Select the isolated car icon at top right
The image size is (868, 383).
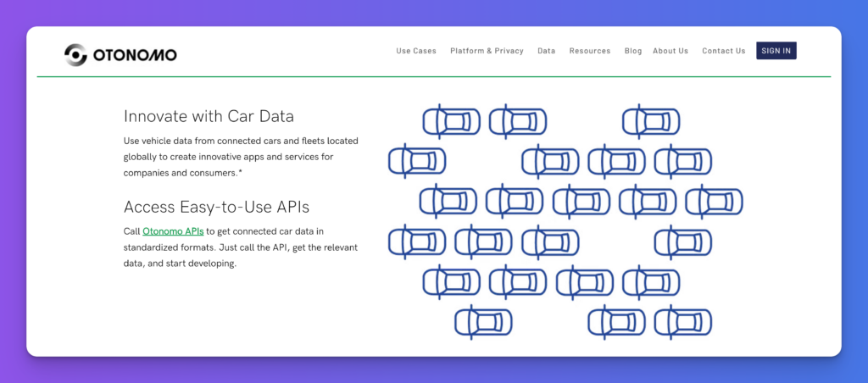[x=650, y=122]
